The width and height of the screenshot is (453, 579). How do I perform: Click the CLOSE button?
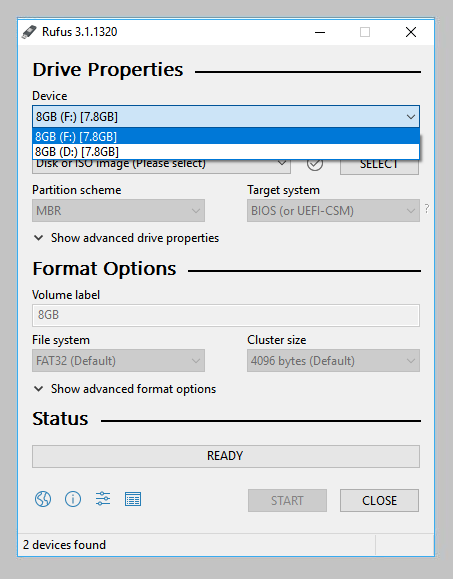coord(379,501)
